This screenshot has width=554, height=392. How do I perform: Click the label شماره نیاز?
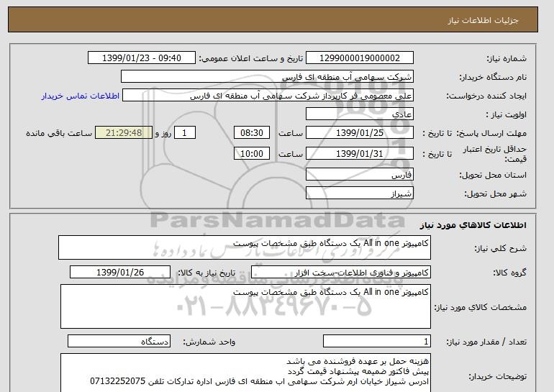(x=507, y=58)
